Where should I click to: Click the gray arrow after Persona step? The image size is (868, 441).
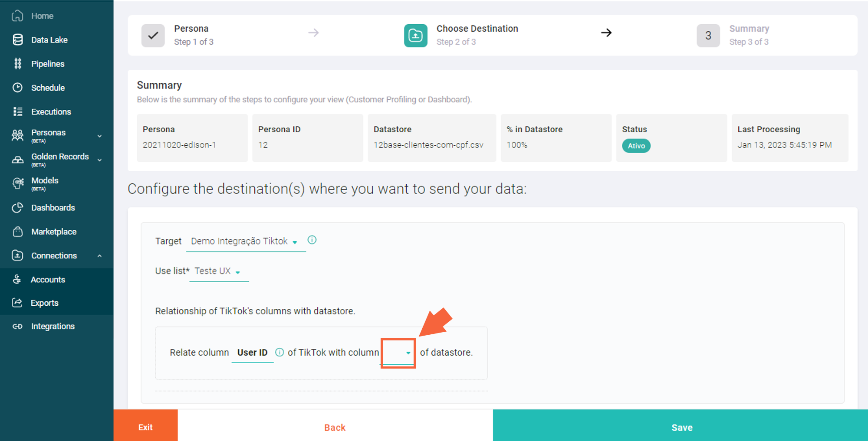point(313,33)
